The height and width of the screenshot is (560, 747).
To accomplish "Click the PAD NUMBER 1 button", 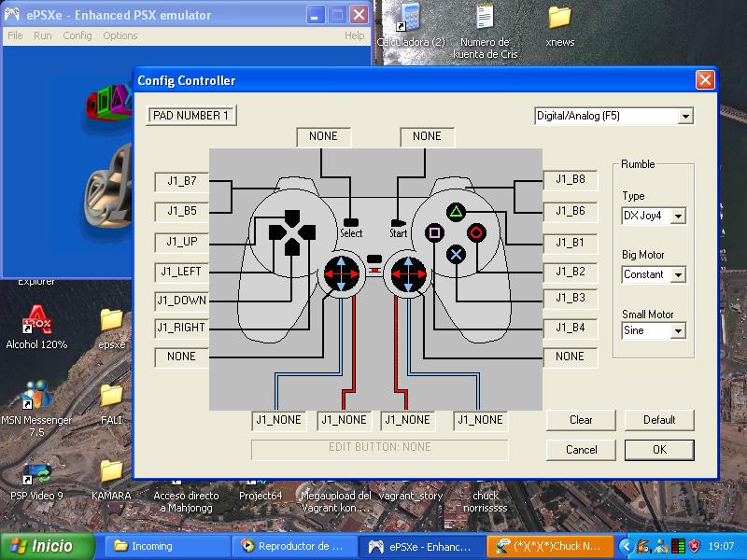I will (191, 115).
